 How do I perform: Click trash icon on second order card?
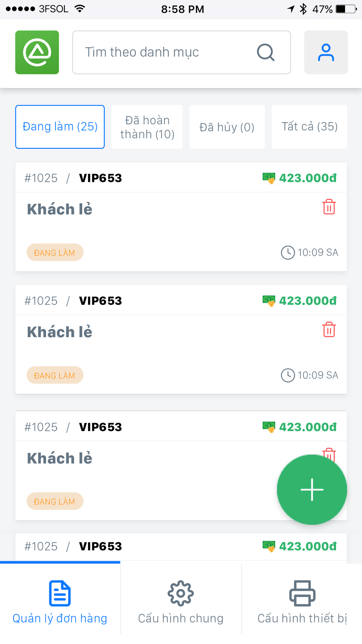(x=329, y=330)
